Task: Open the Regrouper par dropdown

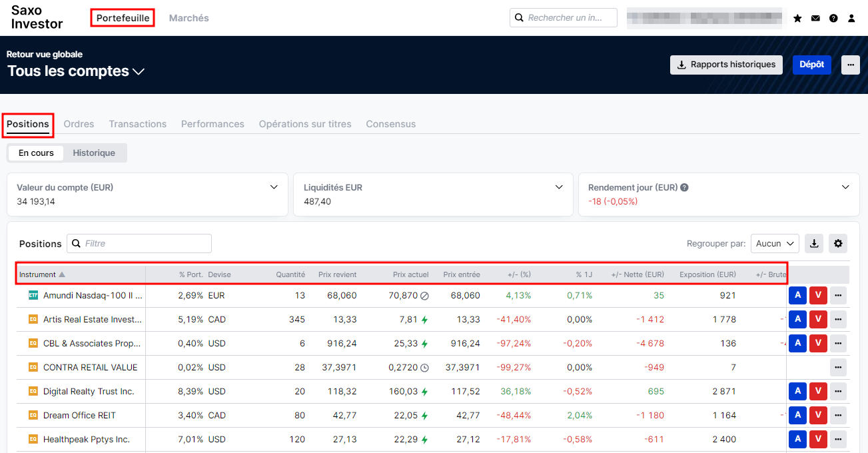Action: tap(775, 244)
